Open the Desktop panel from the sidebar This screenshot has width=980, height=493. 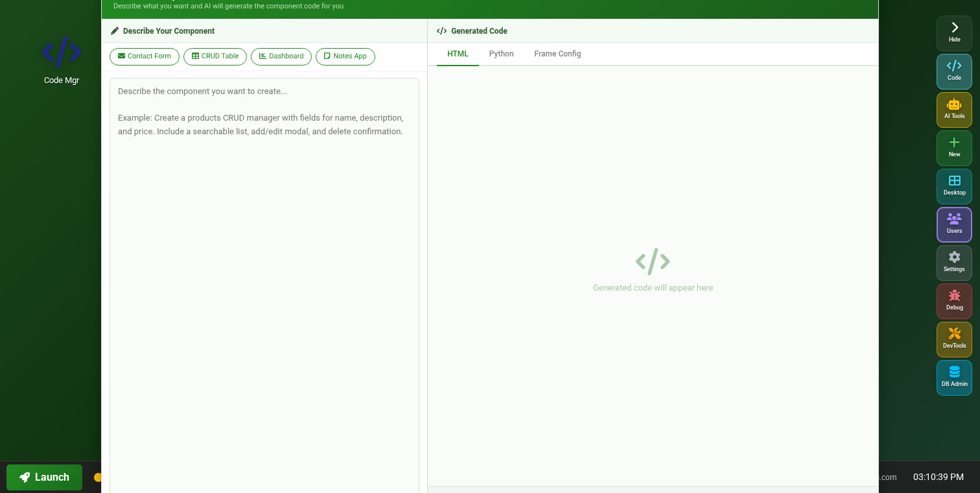point(954,186)
